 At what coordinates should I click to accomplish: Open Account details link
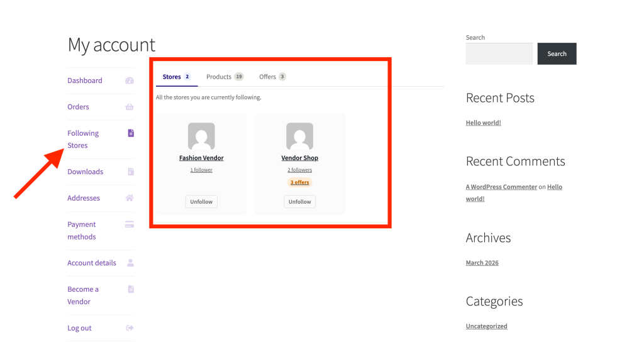(92, 263)
